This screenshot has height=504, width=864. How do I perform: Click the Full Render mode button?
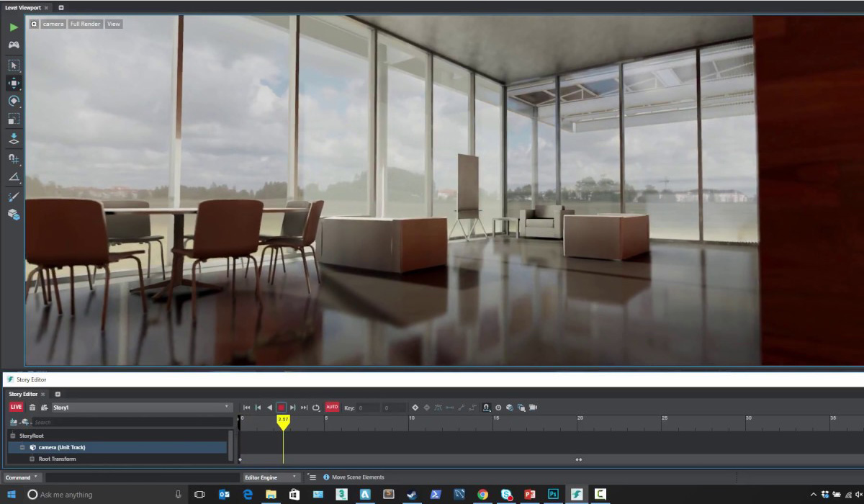point(84,23)
